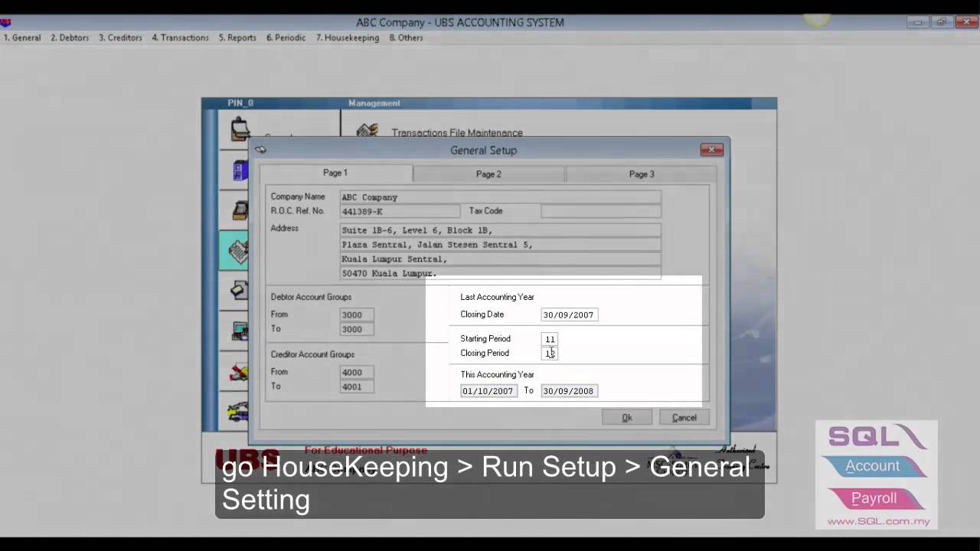Click the 'Last Accounting Year' label
Viewport: 980px width, 551px height.
(498, 297)
